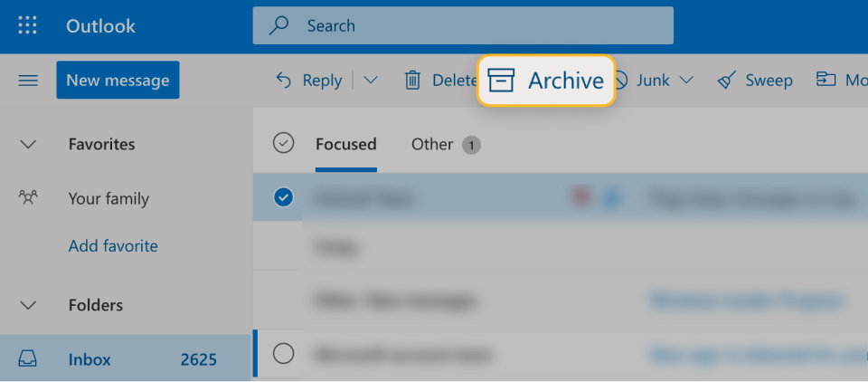Expand the Junk dropdown arrow
This screenshot has width=868, height=382.
click(686, 81)
